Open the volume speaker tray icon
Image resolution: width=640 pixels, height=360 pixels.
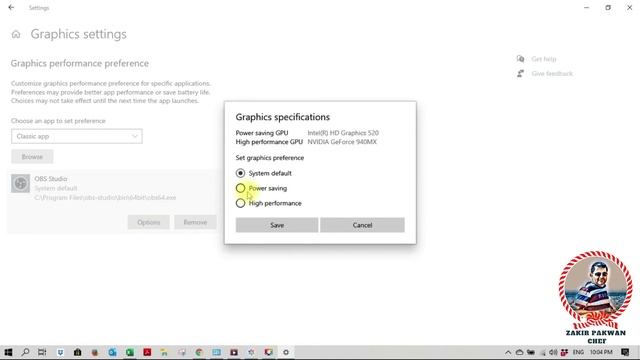[x=553, y=352]
